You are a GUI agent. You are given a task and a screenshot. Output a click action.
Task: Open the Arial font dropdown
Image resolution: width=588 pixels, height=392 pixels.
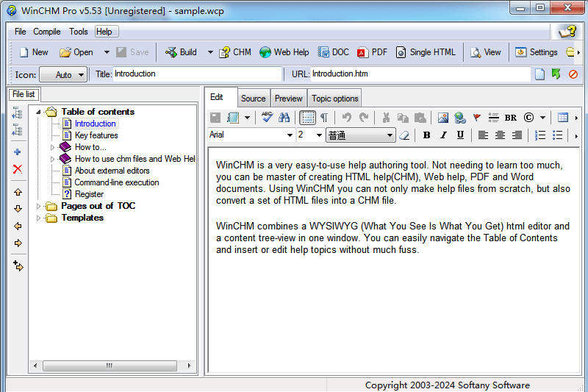coord(290,135)
